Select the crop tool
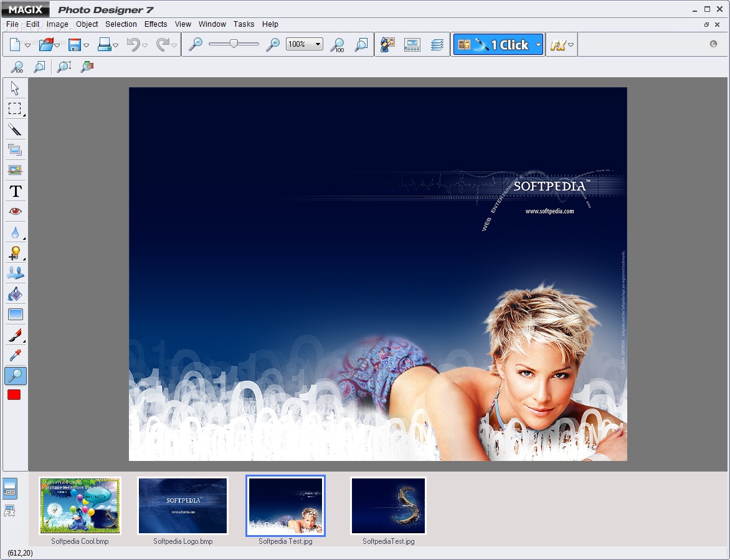The width and height of the screenshot is (730, 560). pos(15,150)
